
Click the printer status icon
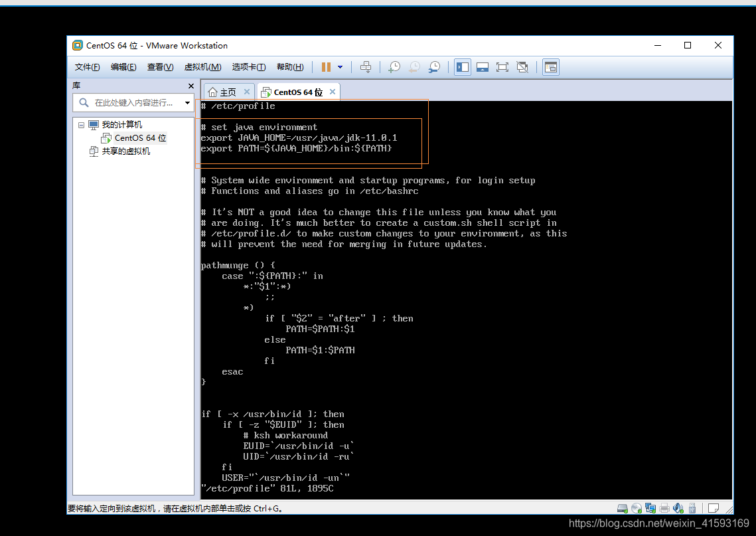click(x=664, y=508)
